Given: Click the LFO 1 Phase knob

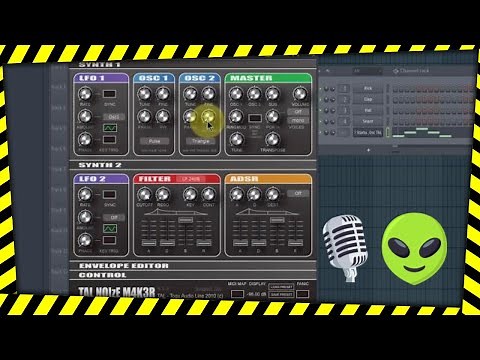Looking at the screenshot, I should click(x=85, y=139).
